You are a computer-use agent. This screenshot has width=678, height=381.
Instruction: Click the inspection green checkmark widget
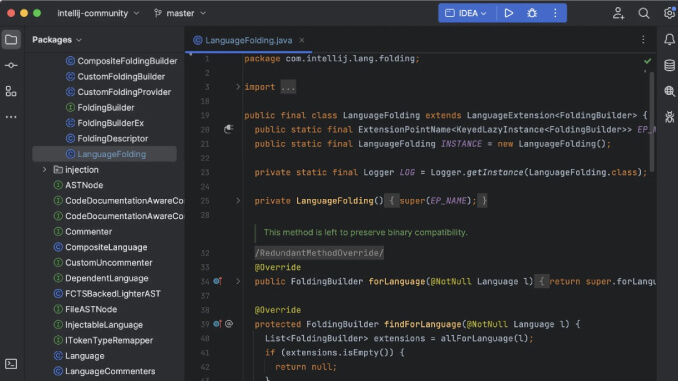pyautogui.click(x=647, y=61)
